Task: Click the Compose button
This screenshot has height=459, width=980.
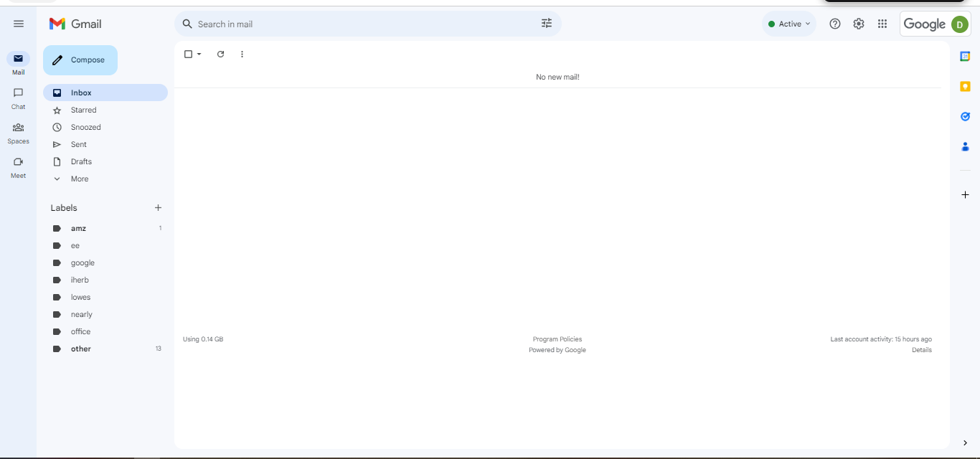Action: point(80,60)
